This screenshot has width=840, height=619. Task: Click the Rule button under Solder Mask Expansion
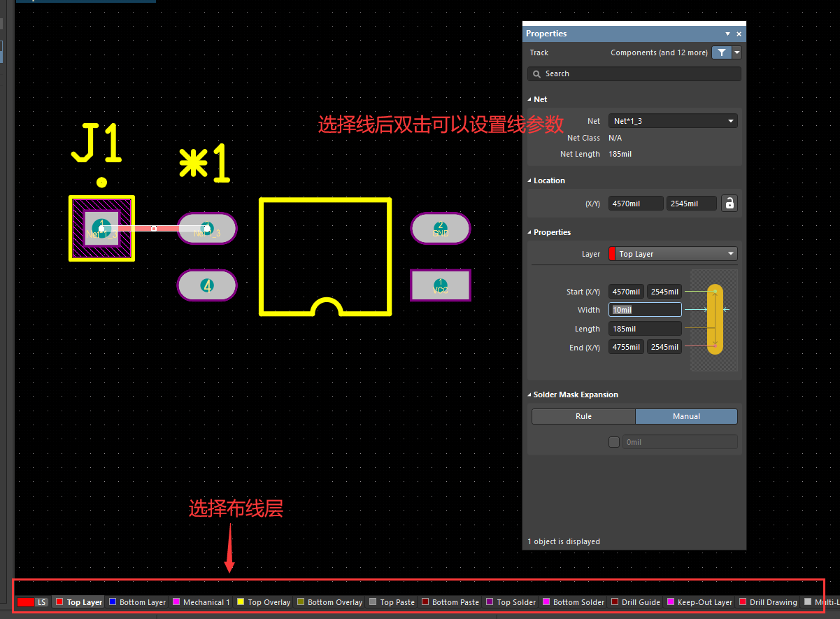pyautogui.click(x=583, y=416)
